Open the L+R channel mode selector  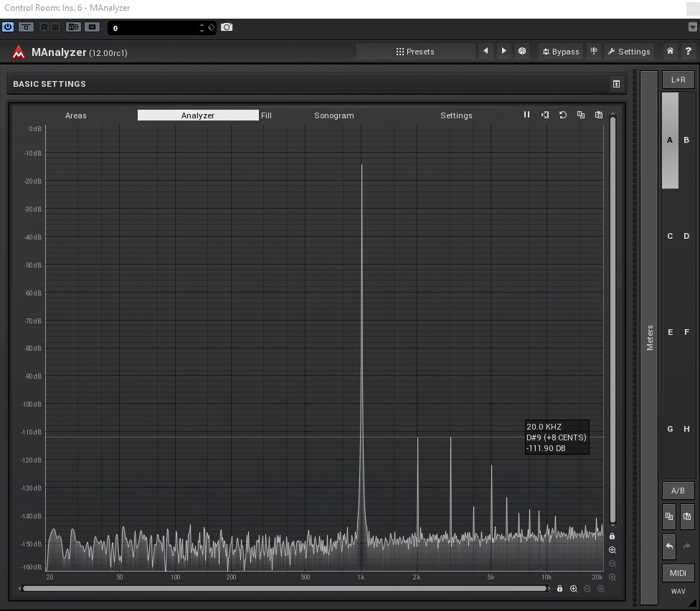678,80
